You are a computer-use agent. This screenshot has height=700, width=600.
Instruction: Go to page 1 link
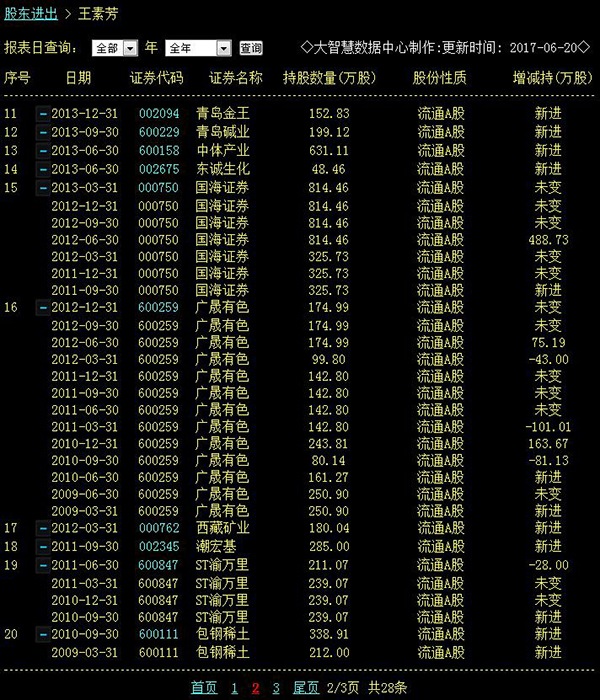pos(234,688)
